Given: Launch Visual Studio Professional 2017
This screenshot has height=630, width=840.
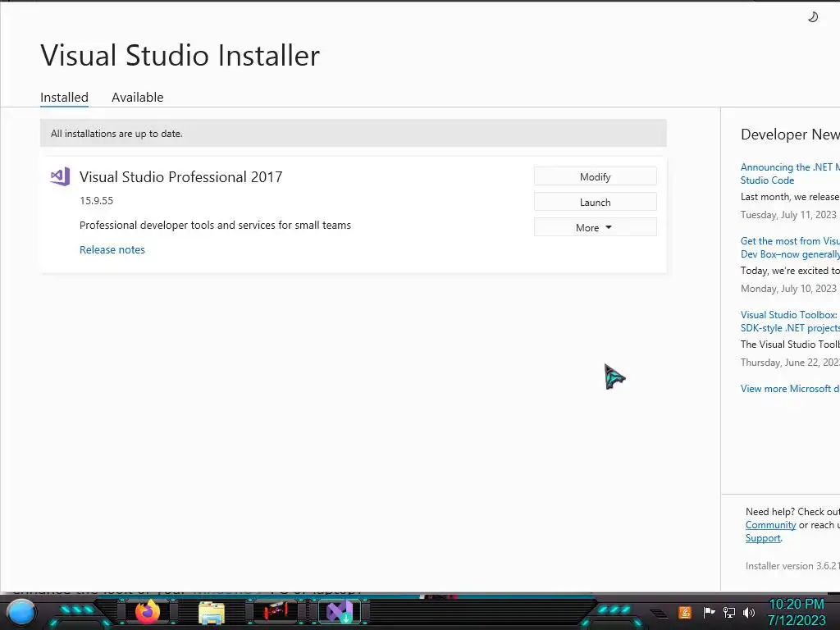Looking at the screenshot, I should click(596, 202).
